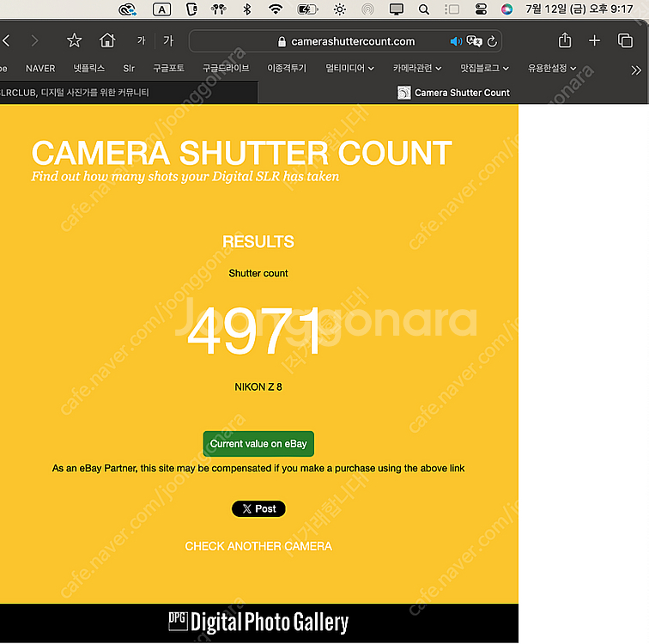Increase text size with large 가 button

(x=168, y=40)
